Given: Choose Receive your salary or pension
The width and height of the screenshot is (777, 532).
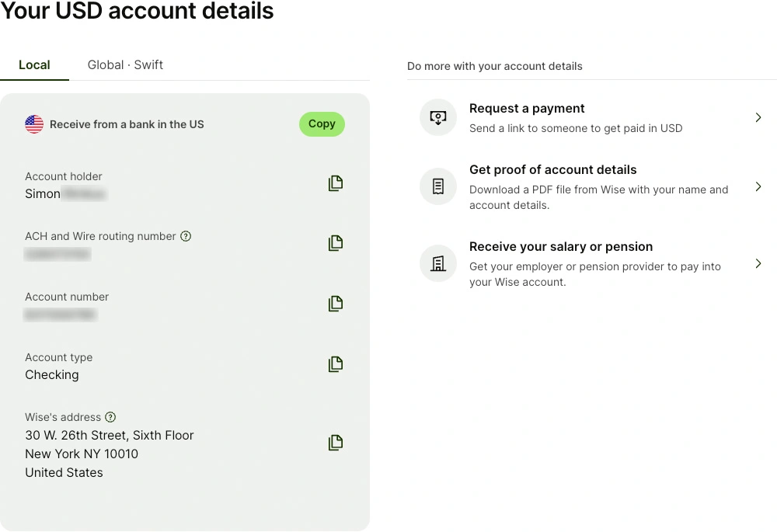Looking at the screenshot, I should 560,247.
